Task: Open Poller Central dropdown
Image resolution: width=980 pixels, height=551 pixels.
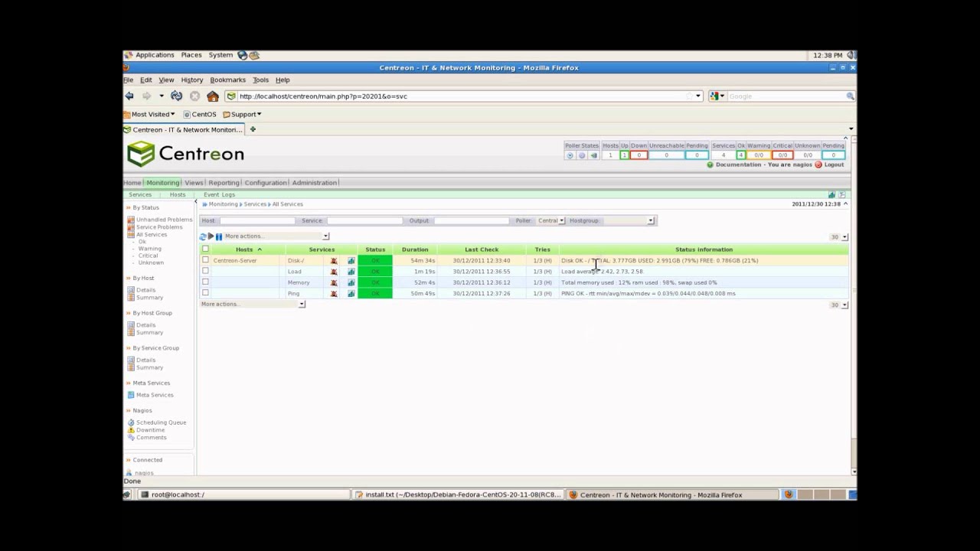Action: click(550, 220)
